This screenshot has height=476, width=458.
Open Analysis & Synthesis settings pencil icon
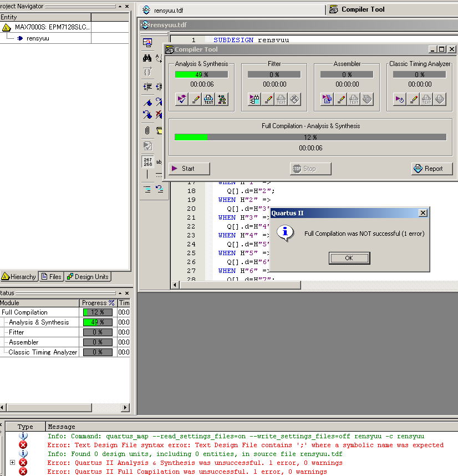click(195, 99)
